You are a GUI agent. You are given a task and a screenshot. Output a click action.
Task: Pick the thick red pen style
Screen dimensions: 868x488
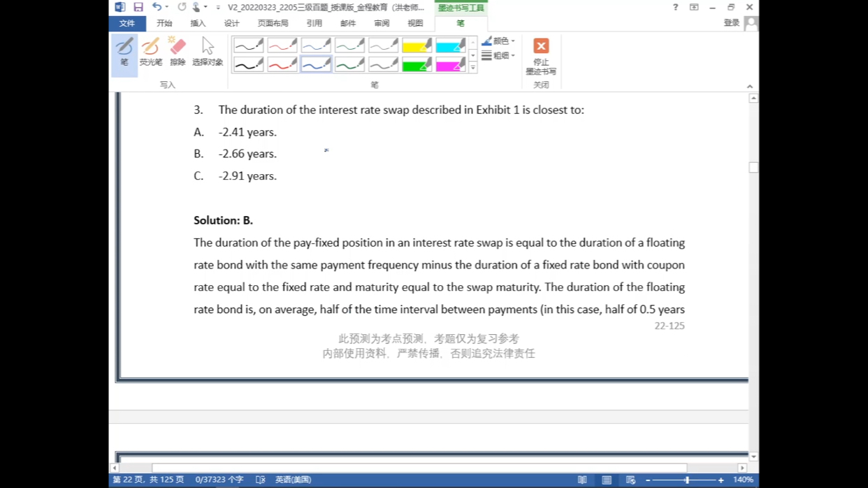pos(282,65)
